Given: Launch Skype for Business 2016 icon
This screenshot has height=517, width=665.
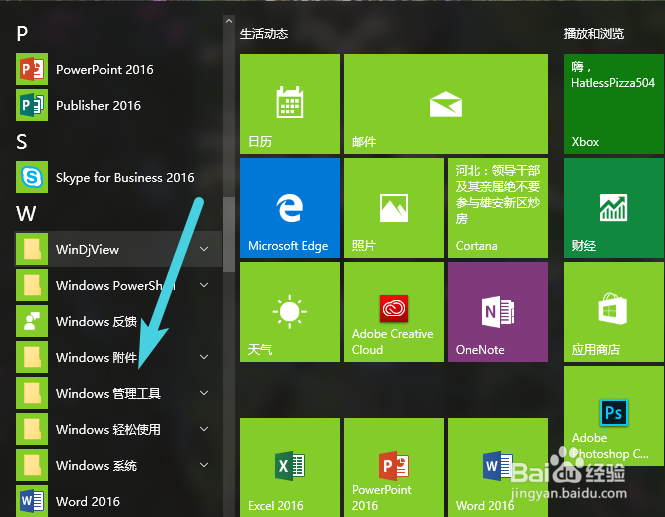Looking at the screenshot, I should tap(32, 177).
